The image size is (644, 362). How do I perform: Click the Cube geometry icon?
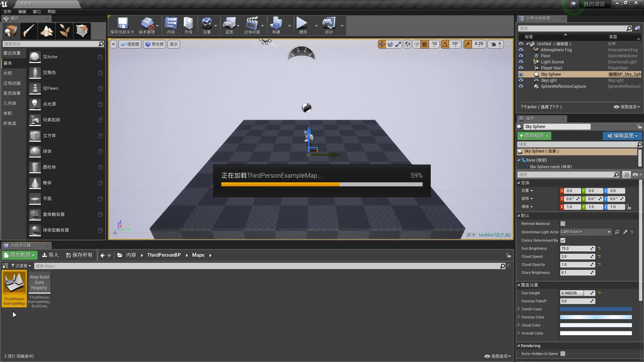click(x=35, y=136)
